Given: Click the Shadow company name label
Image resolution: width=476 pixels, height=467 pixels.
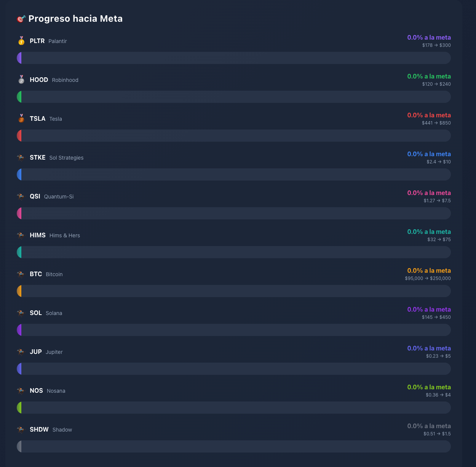Looking at the screenshot, I should coord(62,430).
